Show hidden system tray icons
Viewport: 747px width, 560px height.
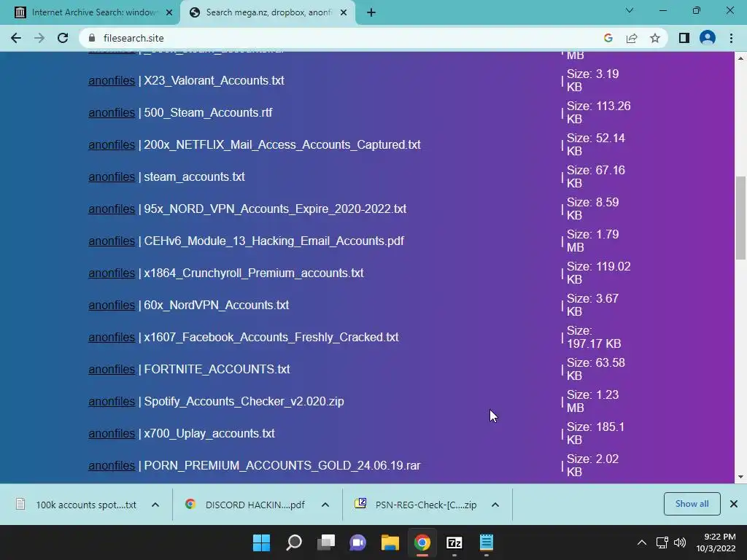pos(642,542)
